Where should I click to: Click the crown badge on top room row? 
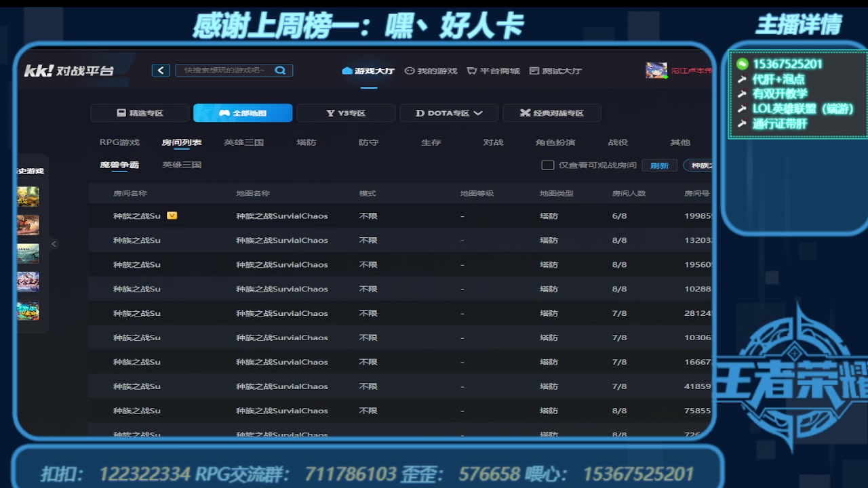click(x=172, y=215)
